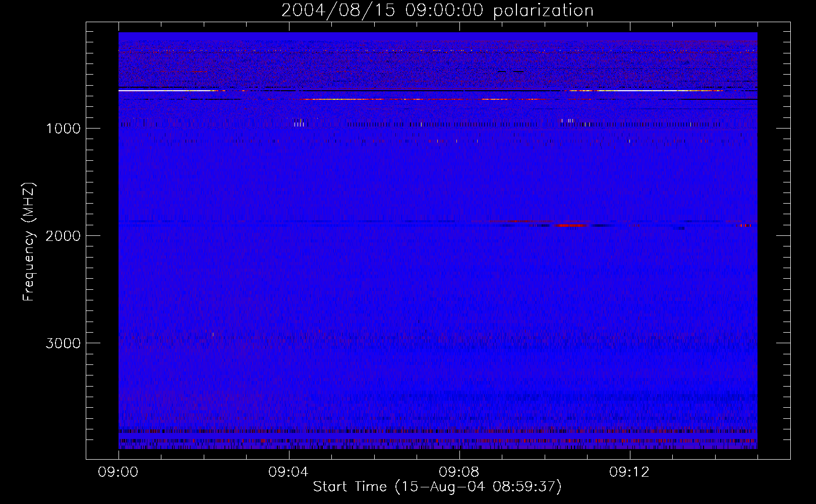Click the 09:00 time tick label
816x504 pixels.
[118, 472]
